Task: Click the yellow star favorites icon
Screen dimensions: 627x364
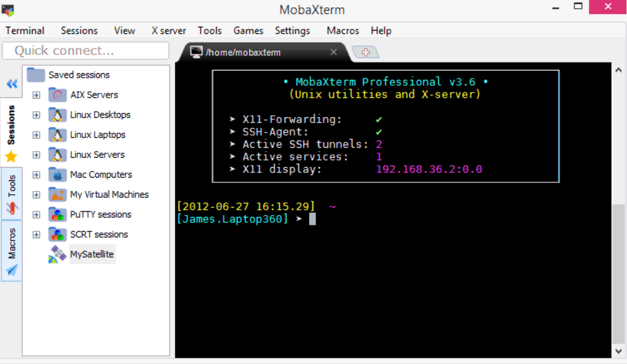Action: click(x=11, y=156)
